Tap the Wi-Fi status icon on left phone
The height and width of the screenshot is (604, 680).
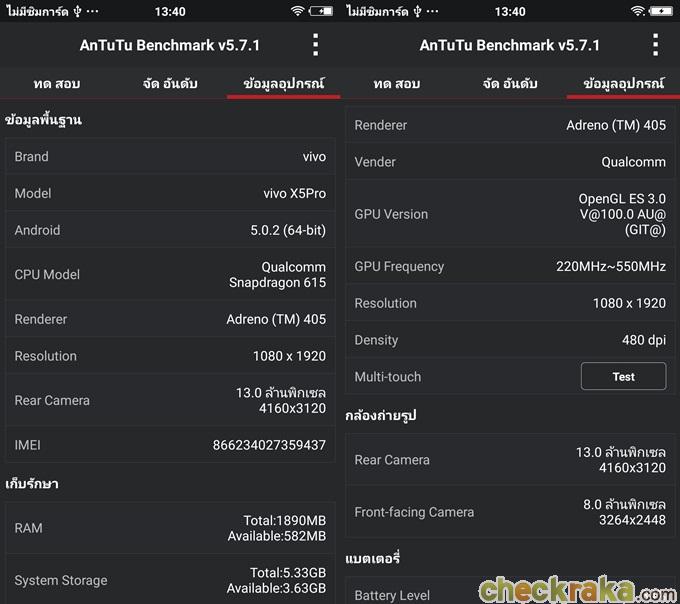pos(297,11)
